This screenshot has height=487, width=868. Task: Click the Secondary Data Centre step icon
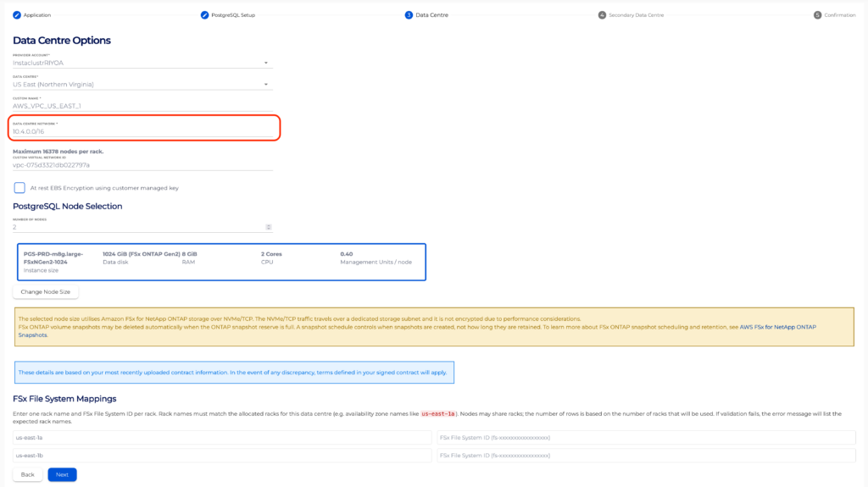click(x=602, y=15)
